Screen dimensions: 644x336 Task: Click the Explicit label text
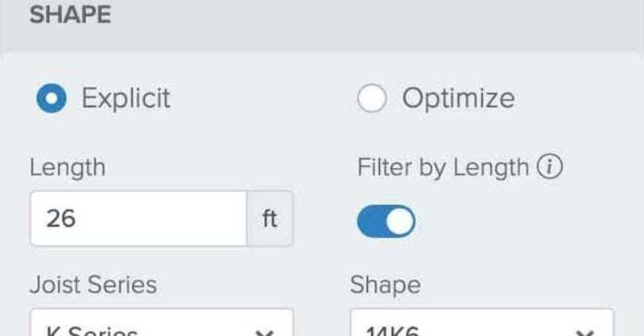(126, 99)
